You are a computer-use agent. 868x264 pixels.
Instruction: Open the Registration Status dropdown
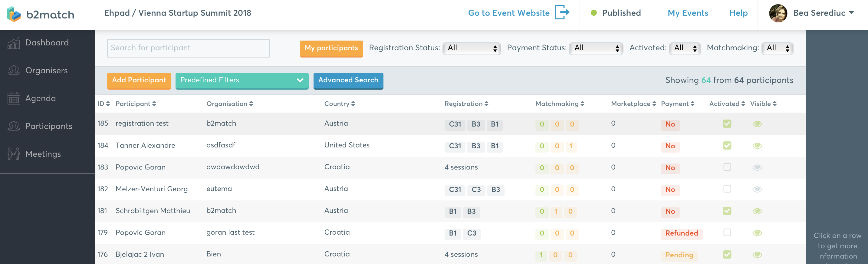click(x=472, y=48)
